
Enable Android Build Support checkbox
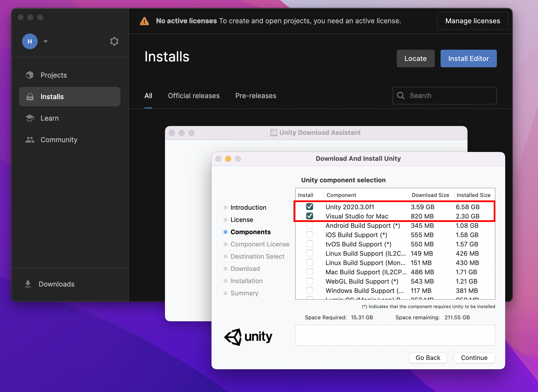pyautogui.click(x=310, y=225)
